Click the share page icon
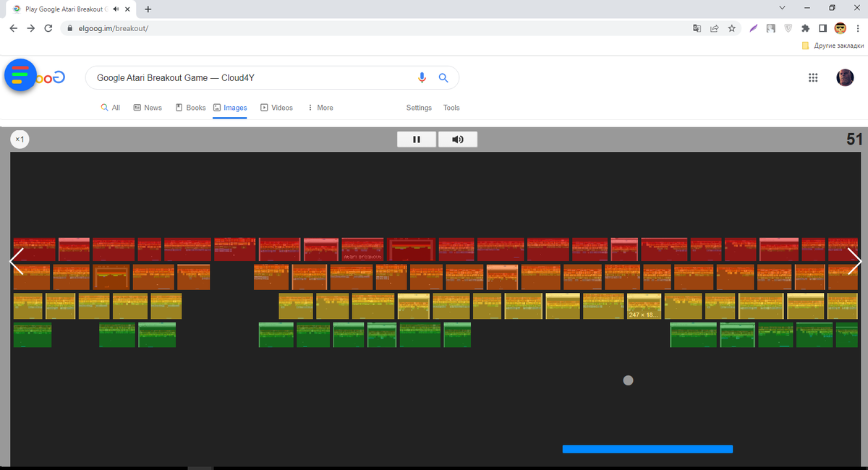Image resolution: width=868 pixels, height=470 pixels. pyautogui.click(x=714, y=28)
